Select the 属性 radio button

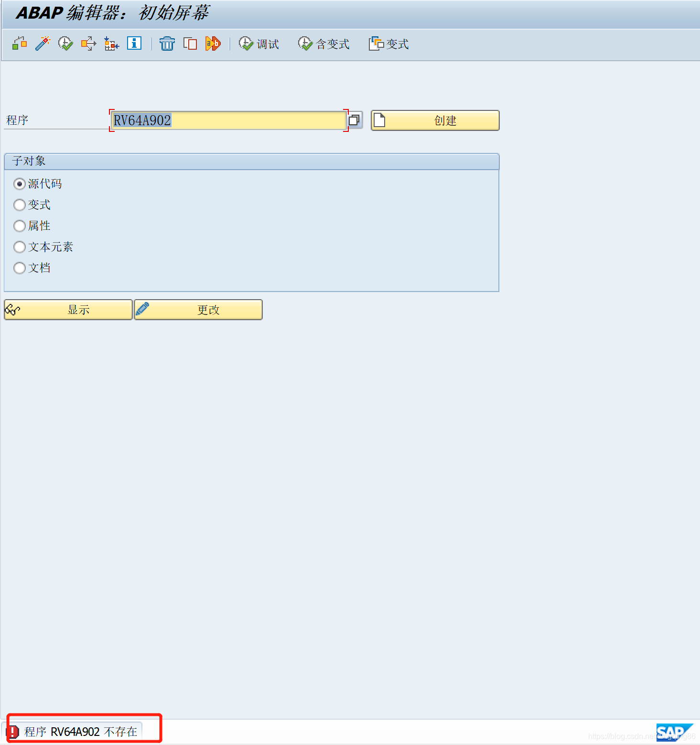[x=20, y=226]
